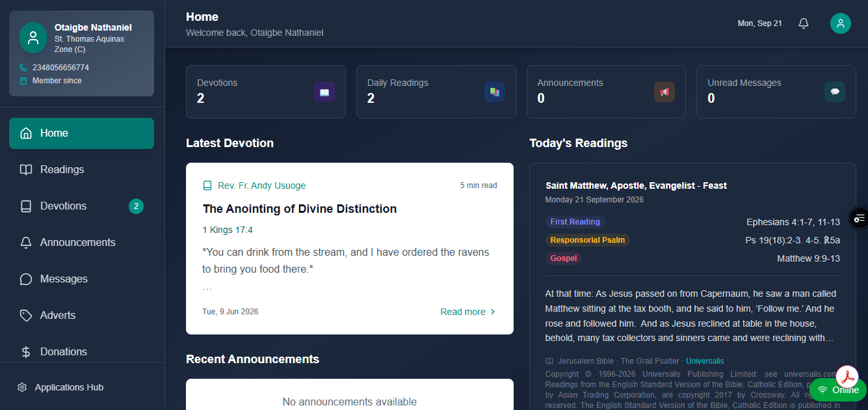Click the 1 Kings 17:4 verse reference
868x410 pixels.
point(228,230)
